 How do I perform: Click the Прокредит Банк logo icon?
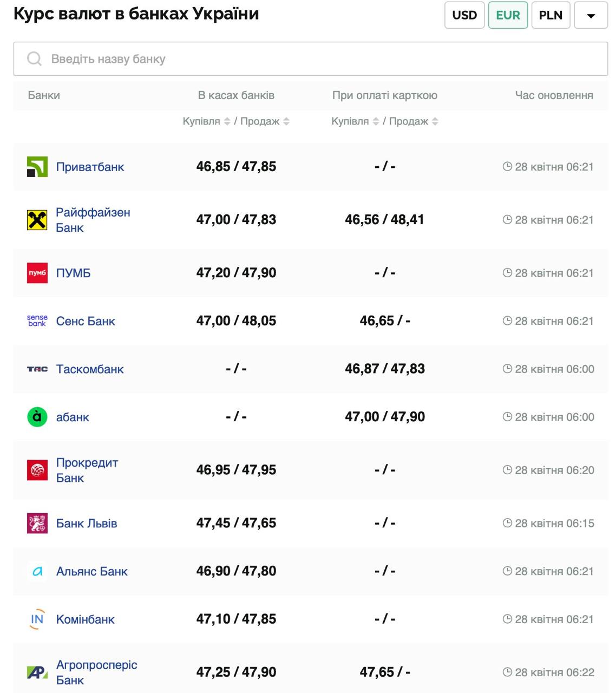(37, 470)
